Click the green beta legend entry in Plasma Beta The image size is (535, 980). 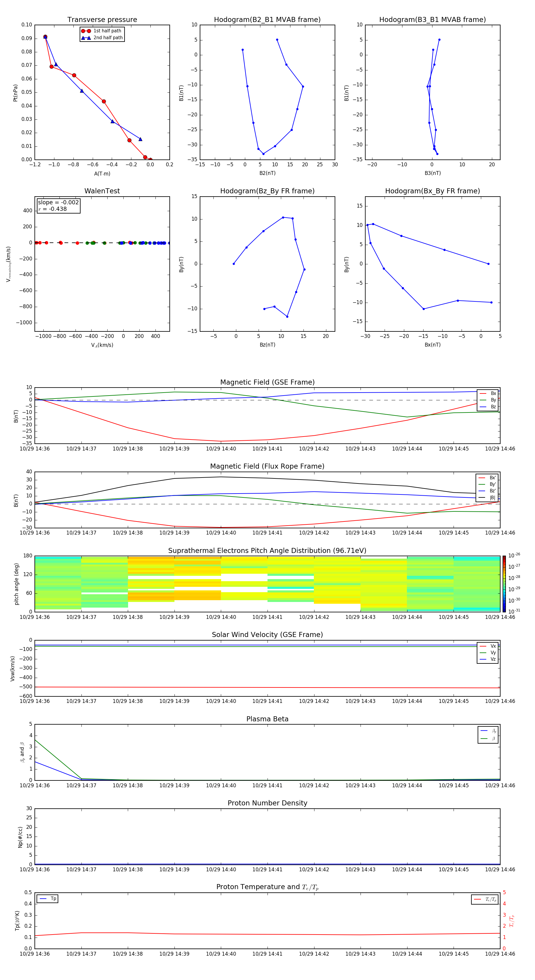click(488, 739)
